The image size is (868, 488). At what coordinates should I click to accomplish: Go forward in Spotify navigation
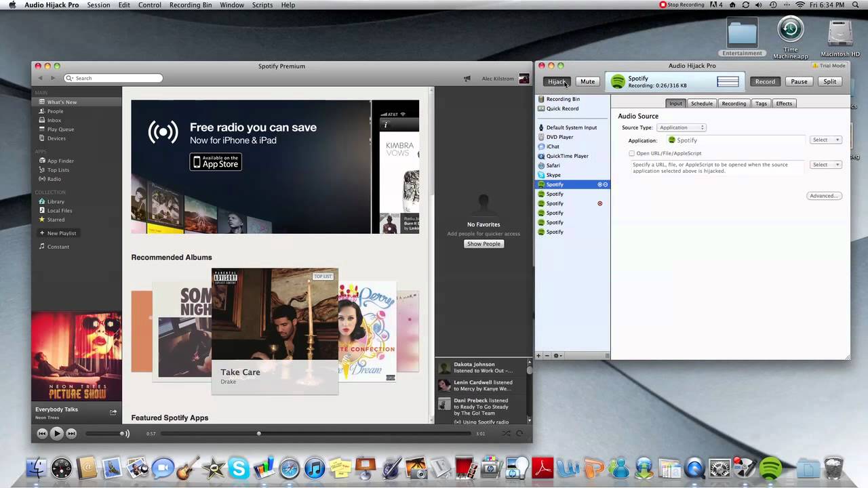coord(52,78)
